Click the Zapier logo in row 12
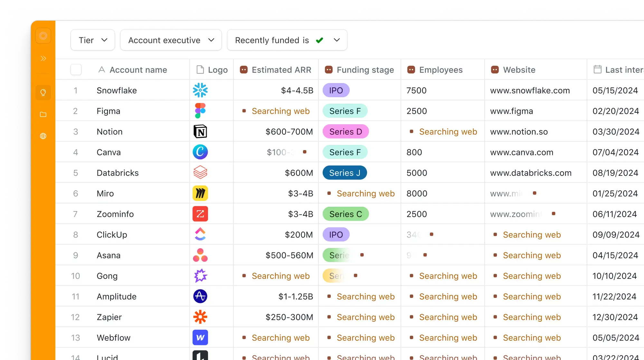 [x=200, y=317]
